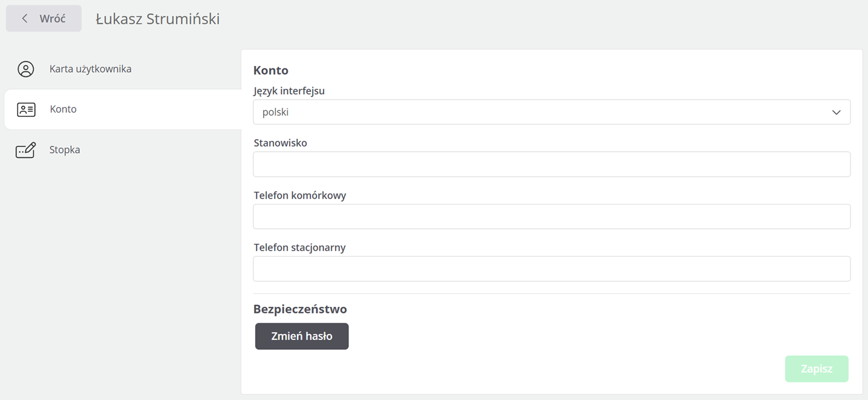Select the Konto sidebar tab
The width and height of the screenshot is (868, 400).
[x=63, y=110]
